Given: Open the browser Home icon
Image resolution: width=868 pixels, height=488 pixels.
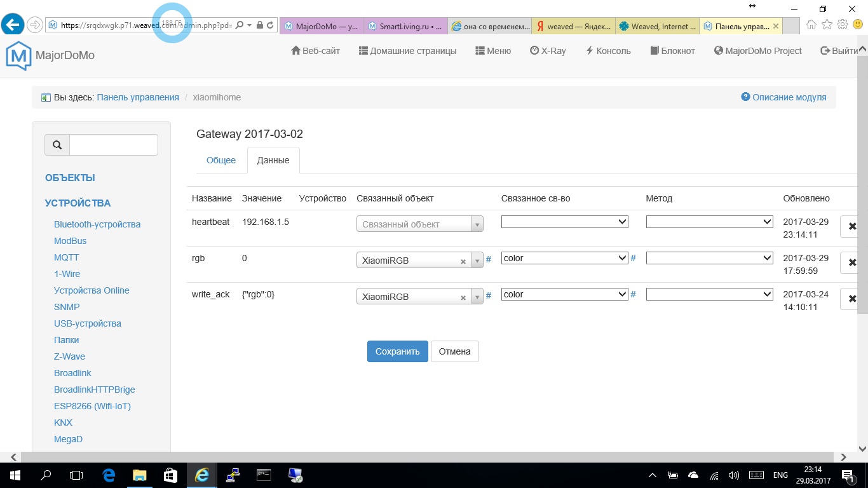Looking at the screenshot, I should pyautogui.click(x=811, y=25).
